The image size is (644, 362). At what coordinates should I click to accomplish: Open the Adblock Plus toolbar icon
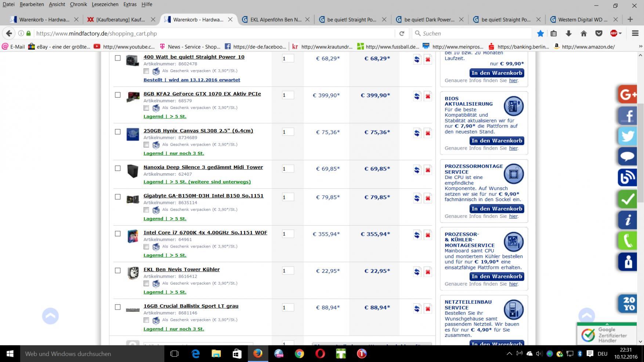[613, 33]
